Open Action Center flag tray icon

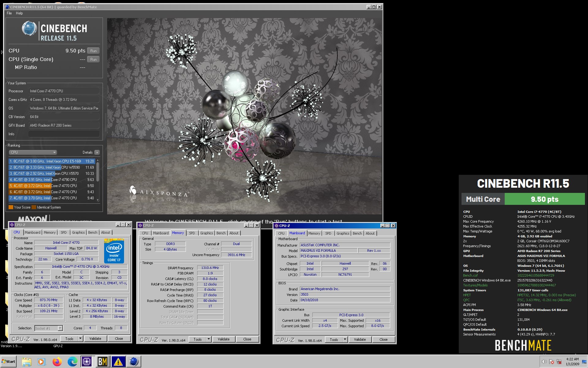tap(552, 362)
